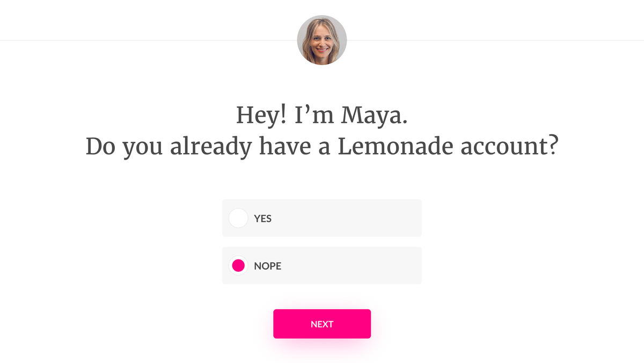The height and width of the screenshot is (363, 644).
Task: Select the YES radio button circle
Action: click(x=238, y=218)
